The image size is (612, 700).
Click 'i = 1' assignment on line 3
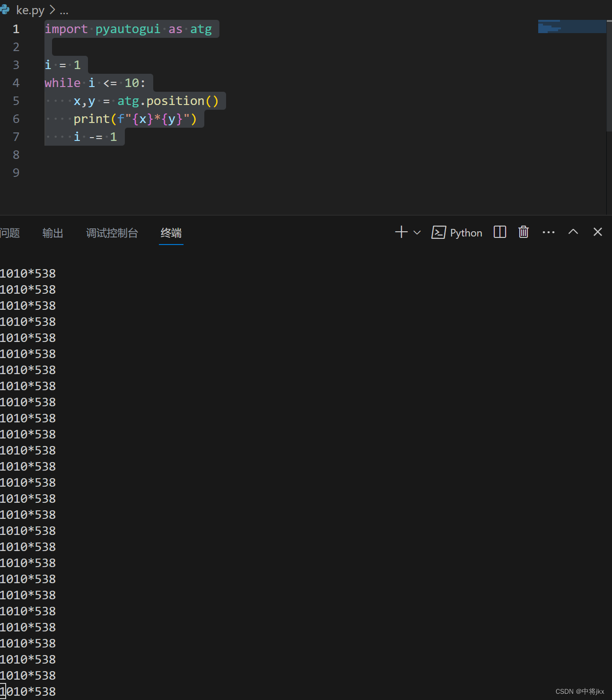[62, 65]
